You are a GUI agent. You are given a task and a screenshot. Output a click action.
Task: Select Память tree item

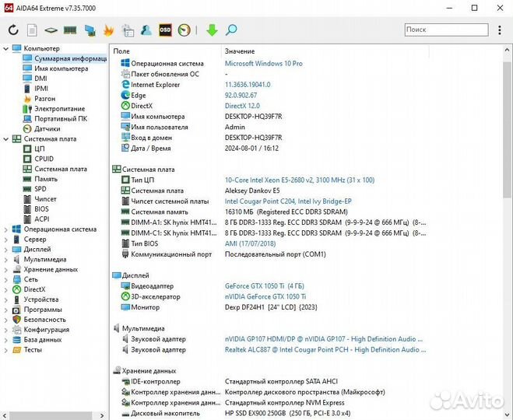point(46,179)
